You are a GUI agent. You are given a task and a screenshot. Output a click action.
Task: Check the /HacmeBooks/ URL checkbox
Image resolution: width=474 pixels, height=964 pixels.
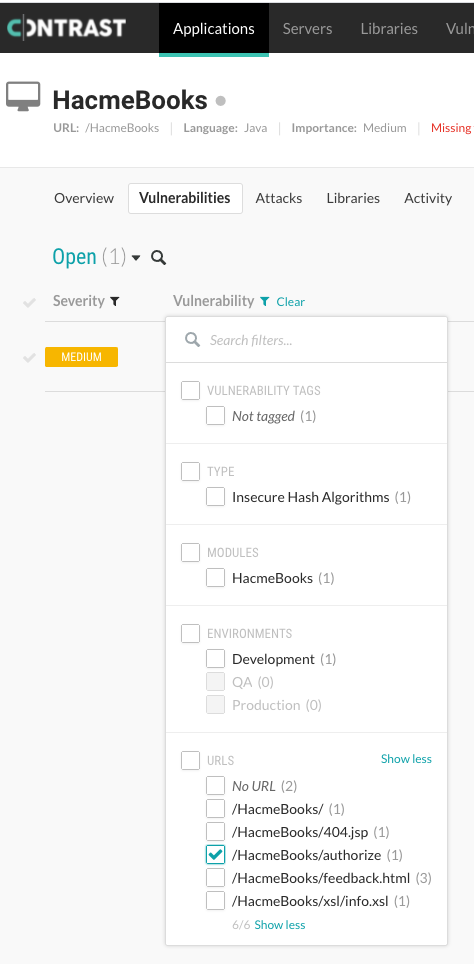point(215,808)
